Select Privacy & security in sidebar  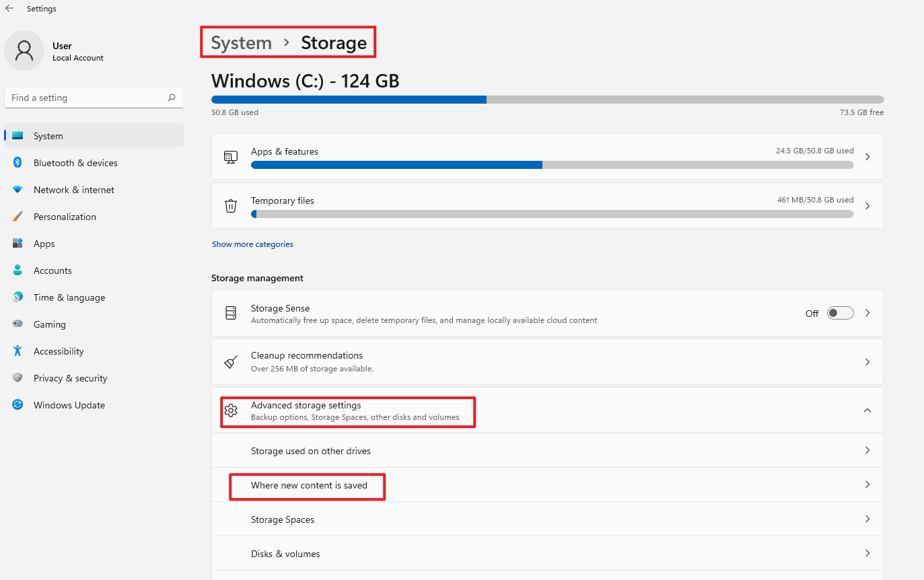click(94, 378)
